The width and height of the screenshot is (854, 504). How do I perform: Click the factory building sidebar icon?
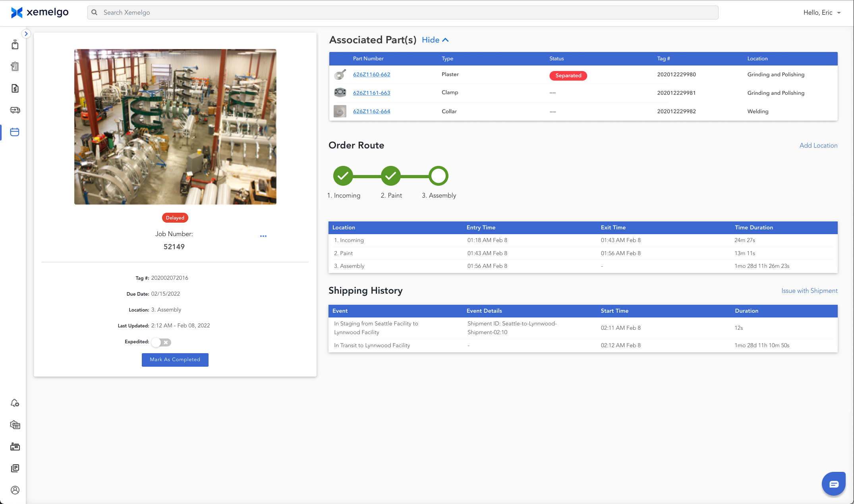click(15, 447)
